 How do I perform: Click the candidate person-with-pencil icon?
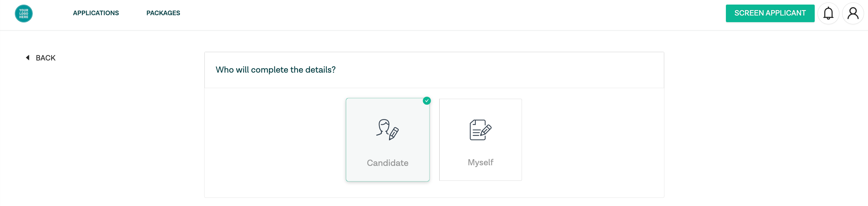coord(387,130)
